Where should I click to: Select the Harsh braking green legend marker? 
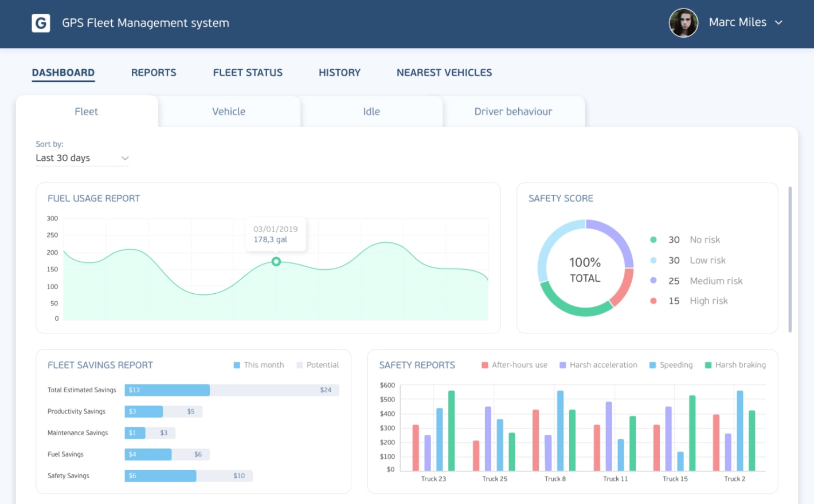709,365
